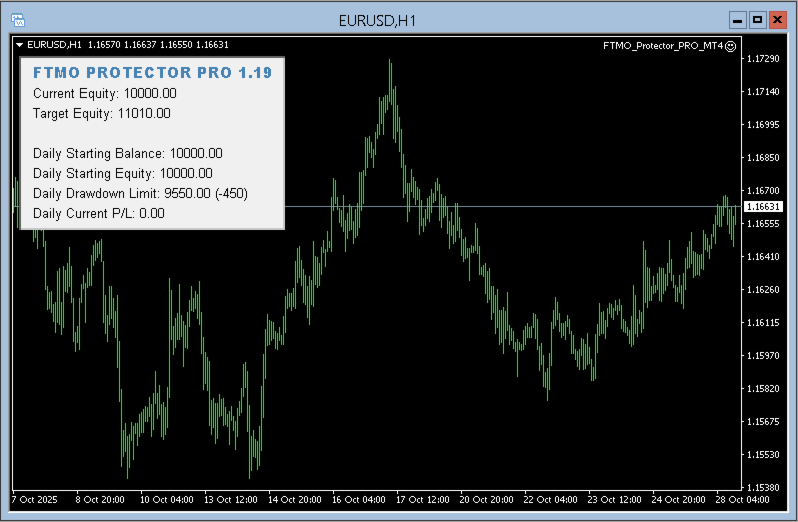Click the Daily Drawdown Limit: 9550.00 line
This screenshot has height=522, width=798.
tap(140, 193)
